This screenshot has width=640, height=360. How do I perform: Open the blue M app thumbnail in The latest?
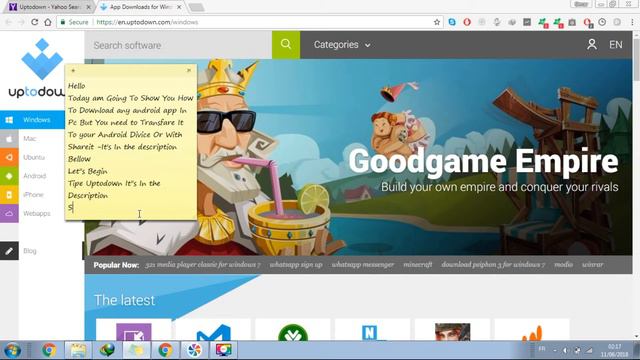213,331
